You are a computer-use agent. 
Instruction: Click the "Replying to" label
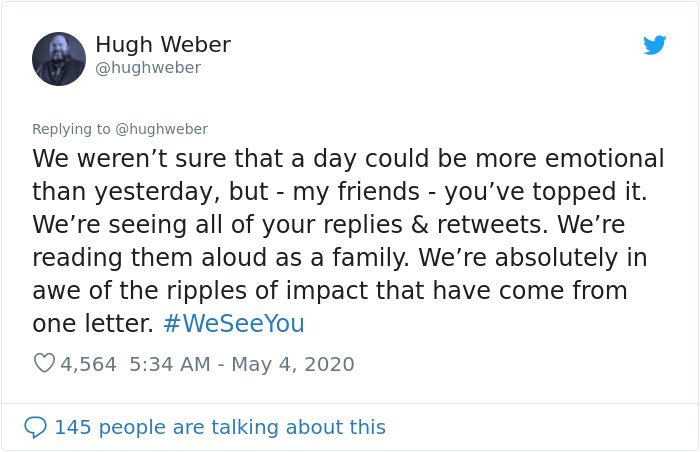click(71, 129)
